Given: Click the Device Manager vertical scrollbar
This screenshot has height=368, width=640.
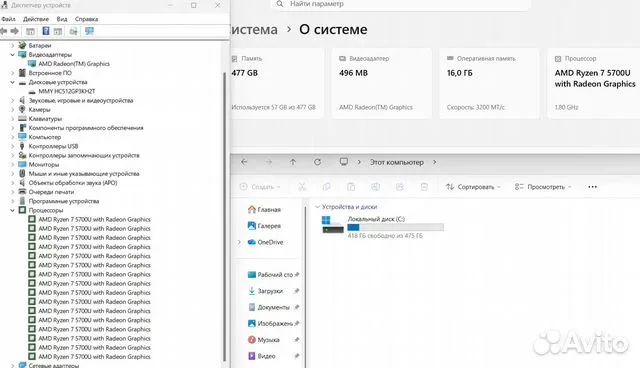Looking at the screenshot, I should point(224,216).
